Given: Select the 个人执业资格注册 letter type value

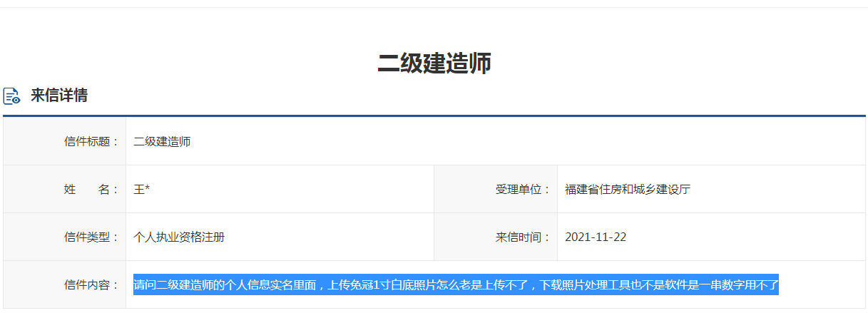Looking at the screenshot, I should tap(179, 237).
